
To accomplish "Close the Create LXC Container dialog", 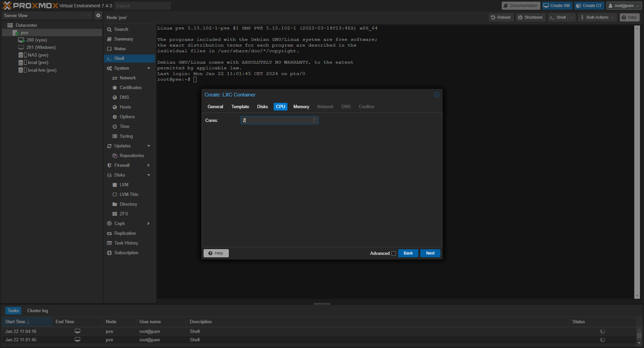I will click(x=436, y=95).
